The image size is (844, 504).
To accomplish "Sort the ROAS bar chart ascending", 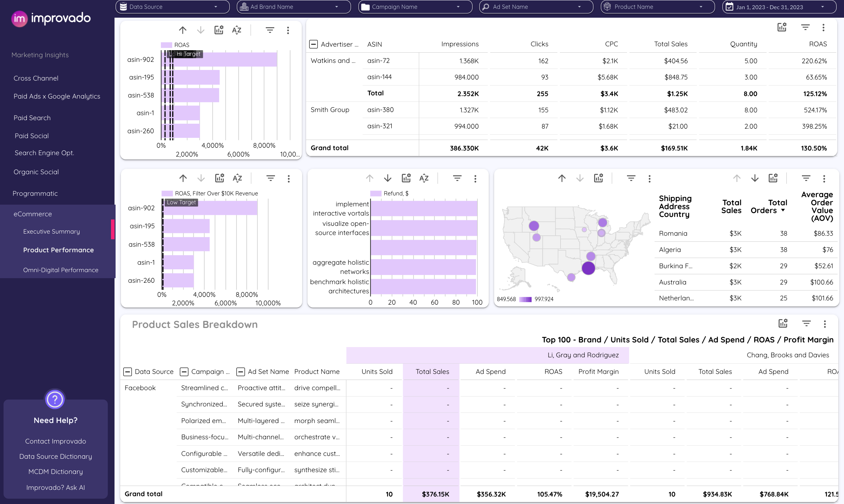I will pos(183,30).
